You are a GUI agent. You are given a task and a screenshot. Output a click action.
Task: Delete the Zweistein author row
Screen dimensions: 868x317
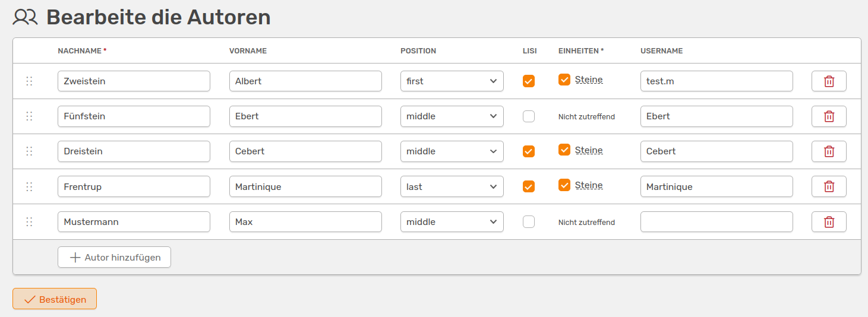coord(829,81)
